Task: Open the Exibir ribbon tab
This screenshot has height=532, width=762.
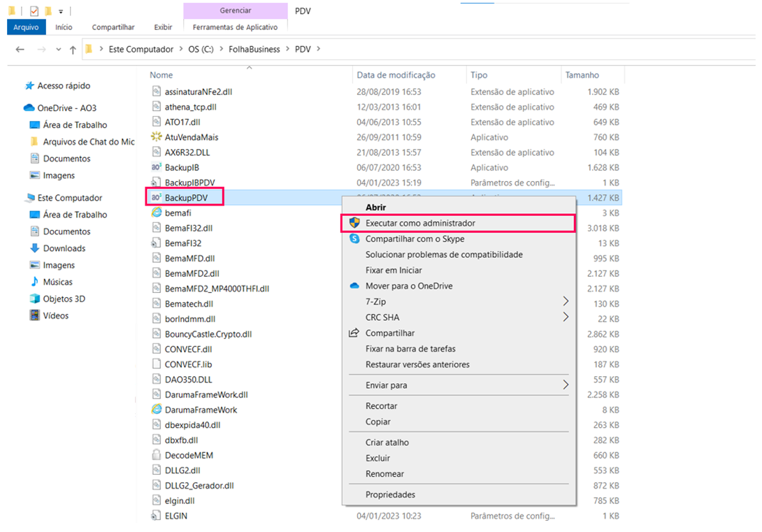Action: click(163, 27)
